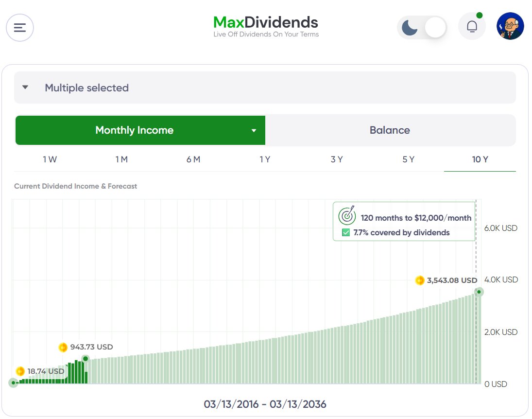Image resolution: width=532 pixels, height=419 pixels.
Task: Click 120 months to $12,000/month text
Action: pos(416,218)
